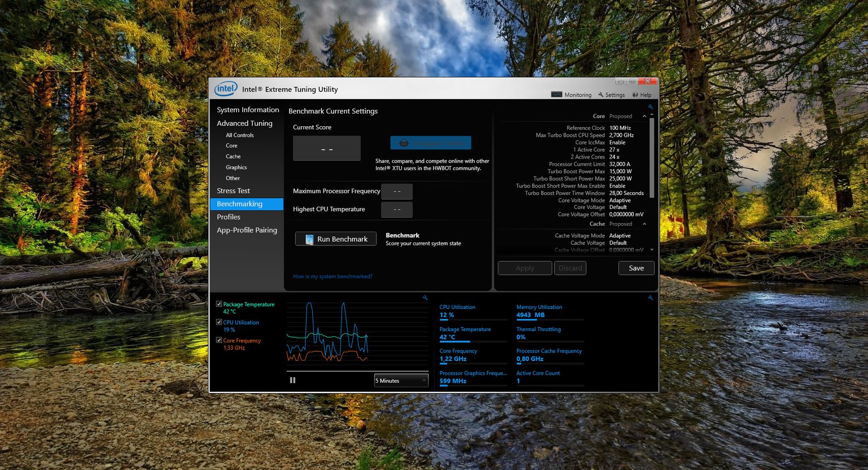Collapse the Cache proposed settings section
Viewport: 868px width, 470px height.
point(644,224)
